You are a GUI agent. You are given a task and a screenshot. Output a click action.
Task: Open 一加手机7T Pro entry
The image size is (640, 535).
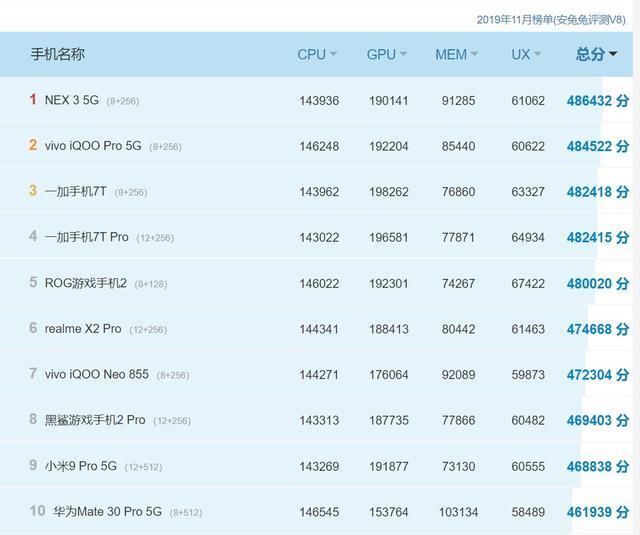[x=87, y=237]
